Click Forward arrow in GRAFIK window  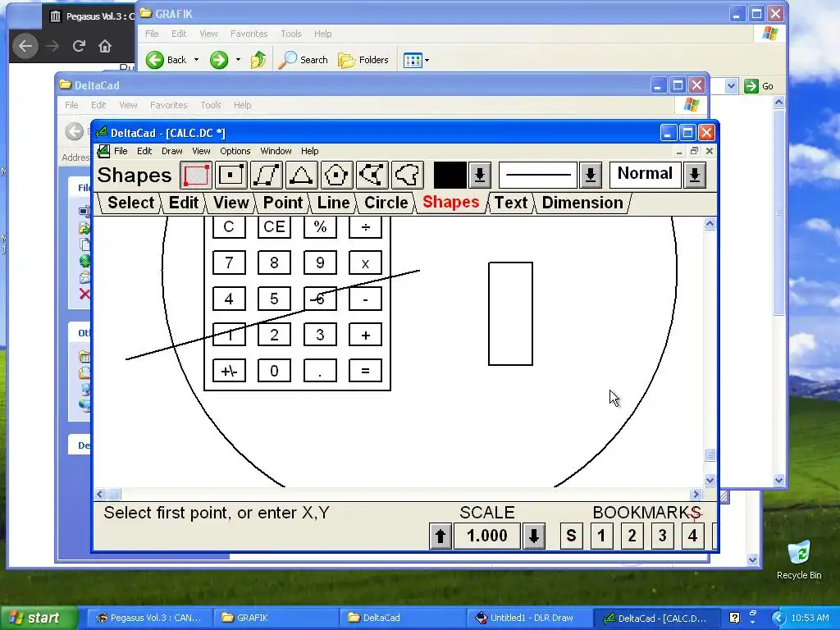pyautogui.click(x=218, y=60)
